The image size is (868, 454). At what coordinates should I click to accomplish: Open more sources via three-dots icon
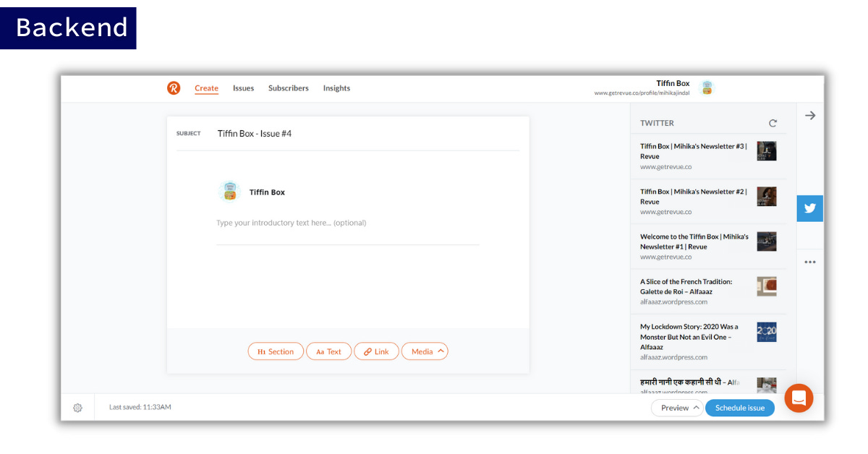pyautogui.click(x=810, y=262)
